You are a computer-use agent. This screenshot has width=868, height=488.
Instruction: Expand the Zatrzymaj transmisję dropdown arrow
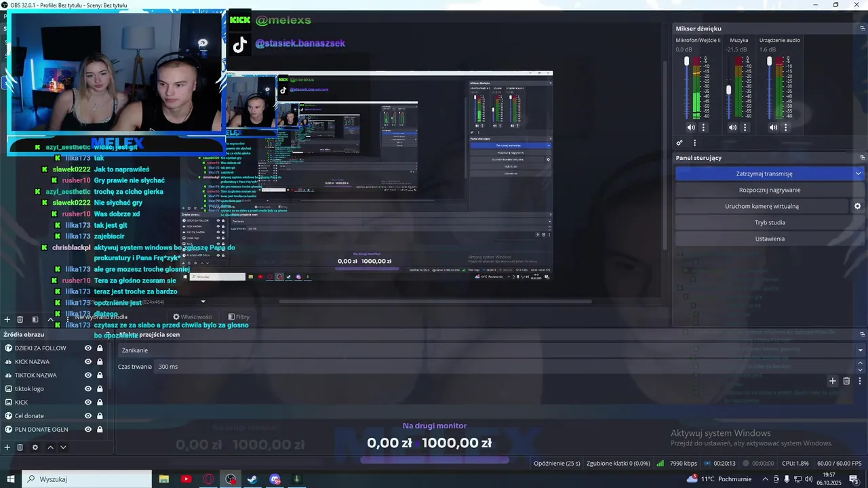coord(859,174)
